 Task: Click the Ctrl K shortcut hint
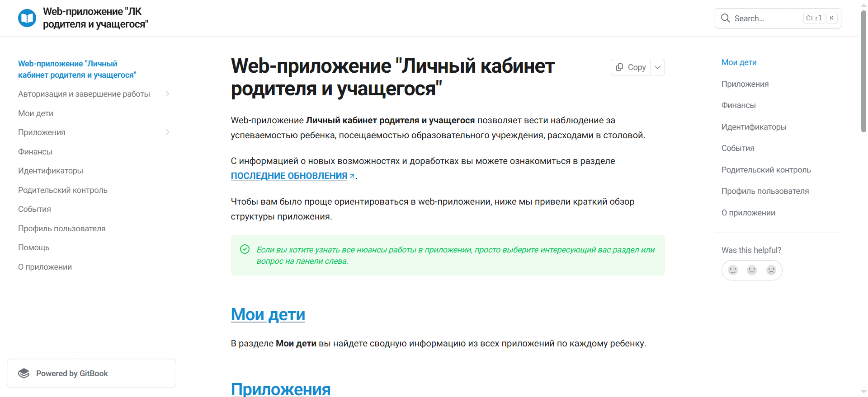coord(821,18)
